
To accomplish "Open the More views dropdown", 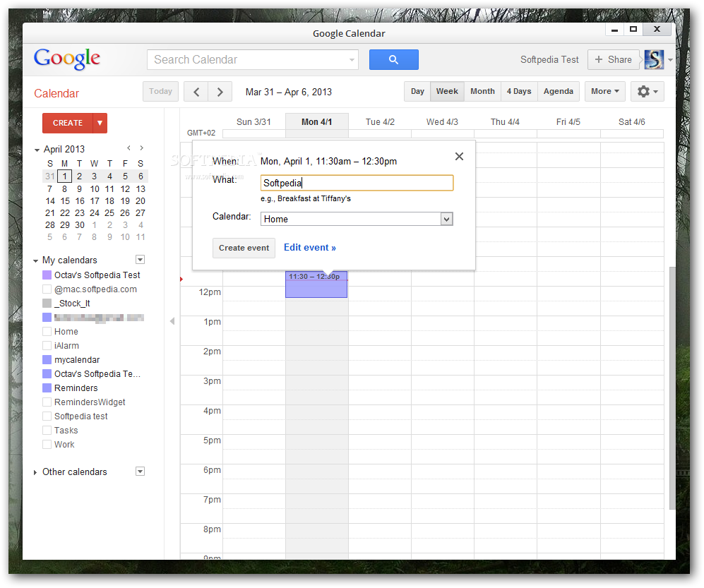I will coord(604,92).
